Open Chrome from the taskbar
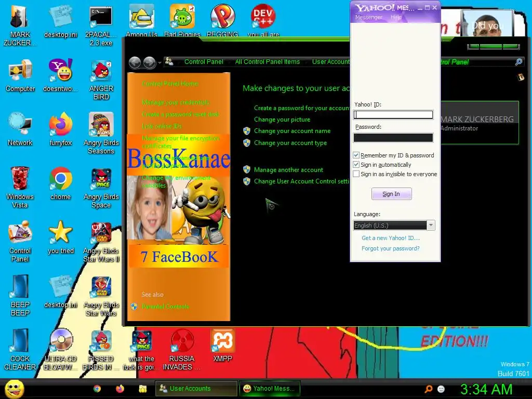The height and width of the screenshot is (399, 532). [x=97, y=389]
